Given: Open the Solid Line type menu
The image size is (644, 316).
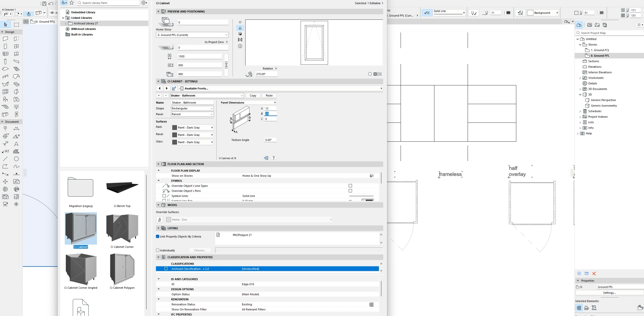Looking at the screenshot, I should [449, 13].
